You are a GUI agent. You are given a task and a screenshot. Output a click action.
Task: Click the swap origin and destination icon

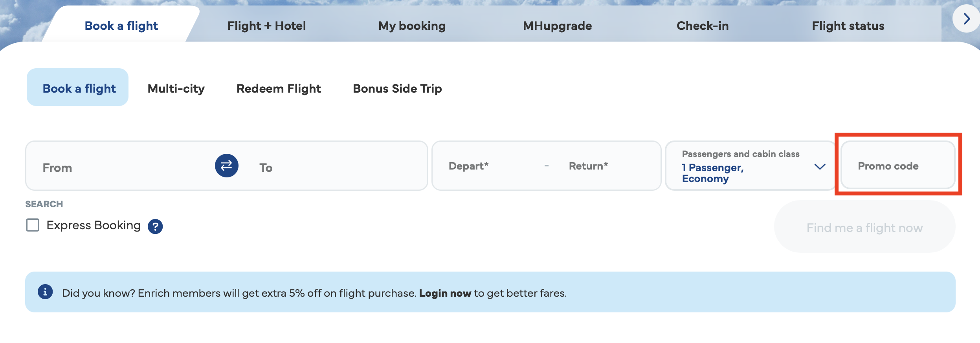pyautogui.click(x=226, y=166)
